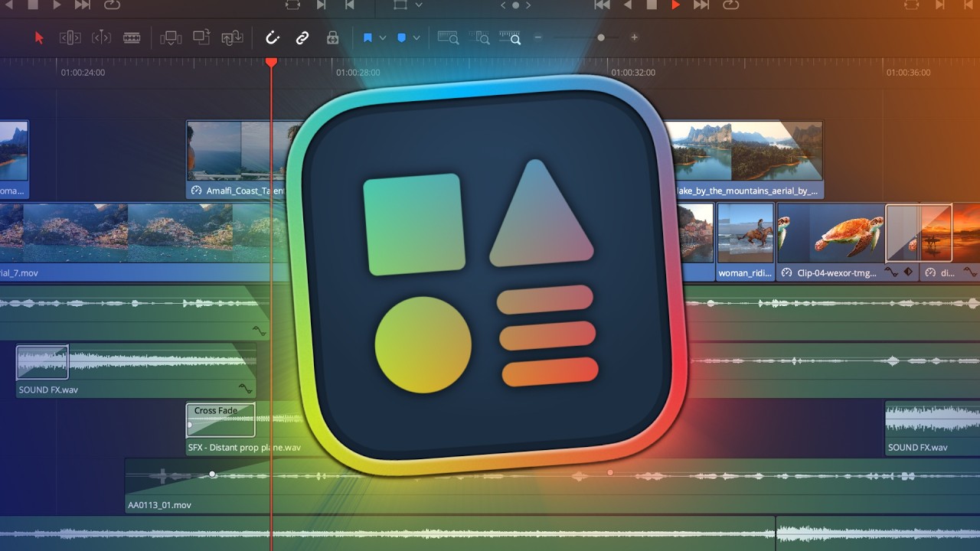Click the 01:00:32:00 timecode on the ruler

point(633,73)
